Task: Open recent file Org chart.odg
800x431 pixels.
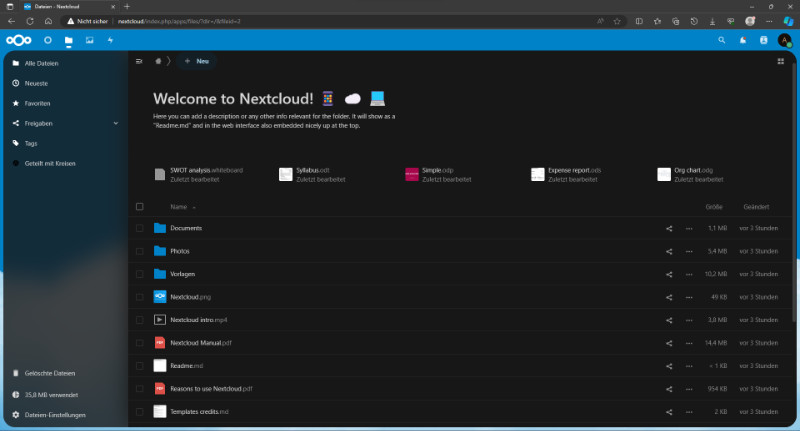Action: [x=691, y=174]
